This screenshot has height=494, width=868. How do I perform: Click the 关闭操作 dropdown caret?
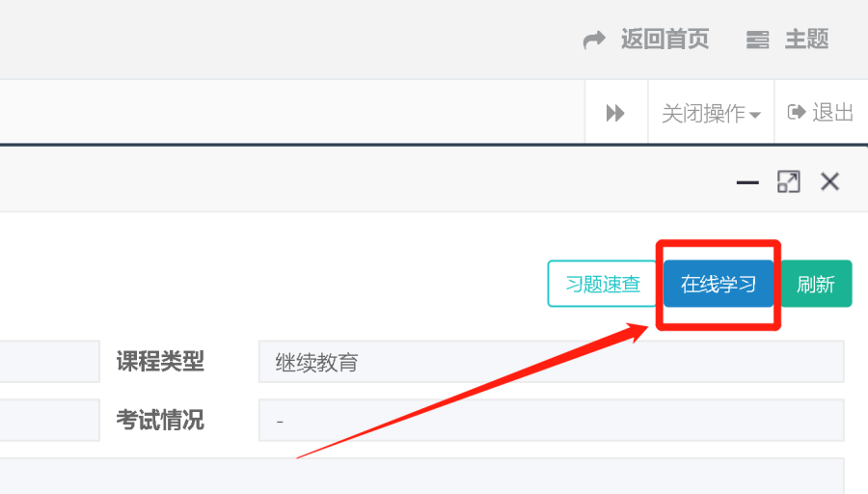click(755, 115)
